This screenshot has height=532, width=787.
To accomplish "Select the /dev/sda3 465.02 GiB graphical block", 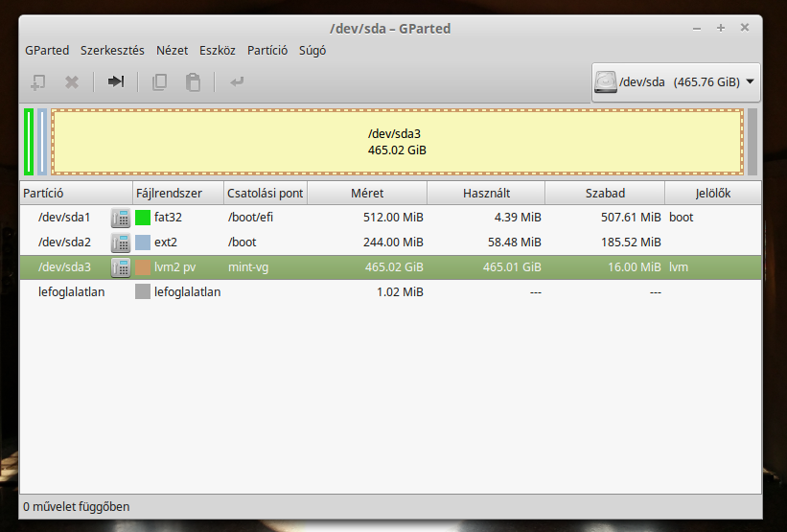I will click(x=397, y=142).
